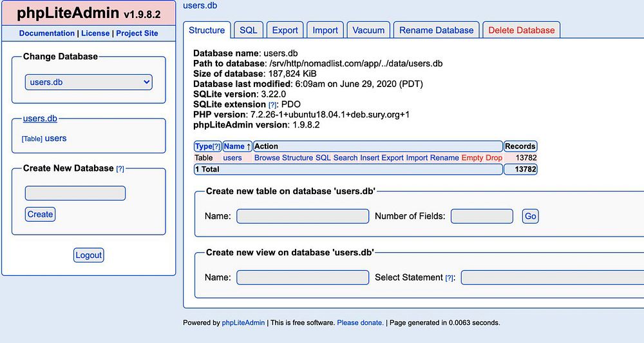Click users table name in list
The image size is (644, 343).
(x=232, y=158)
